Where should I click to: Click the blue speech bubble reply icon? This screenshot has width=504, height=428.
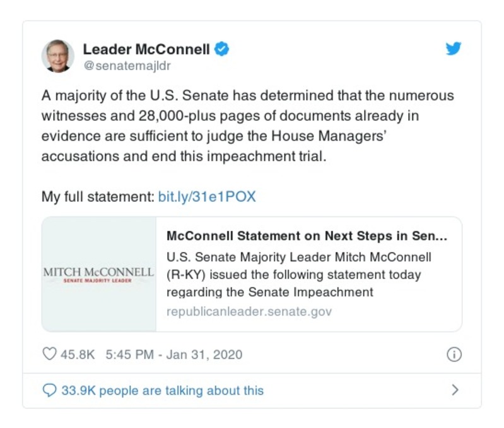(x=49, y=391)
